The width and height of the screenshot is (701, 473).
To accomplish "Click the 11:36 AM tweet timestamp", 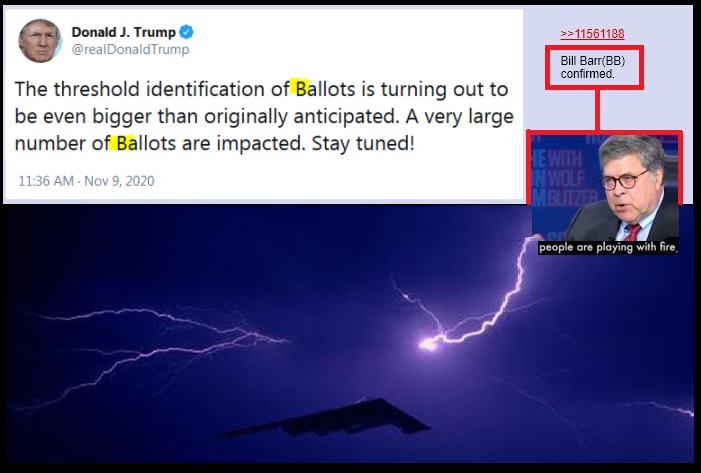I will coord(46,181).
